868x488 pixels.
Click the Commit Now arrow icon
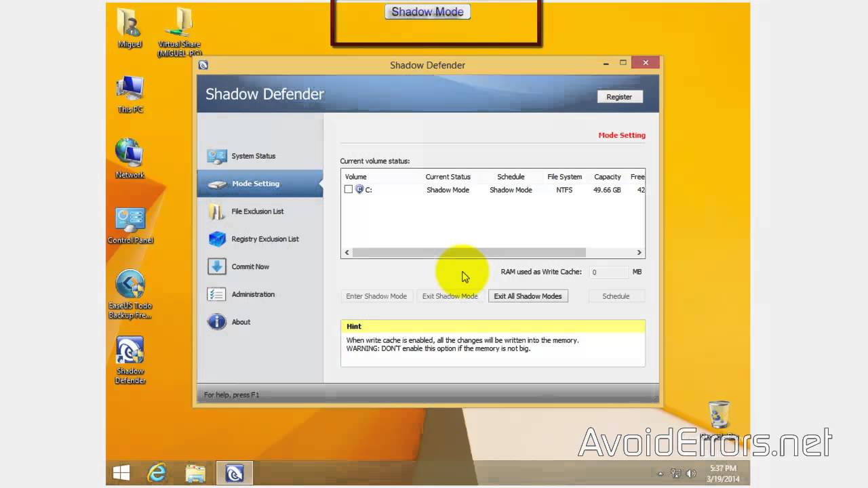tap(217, 266)
